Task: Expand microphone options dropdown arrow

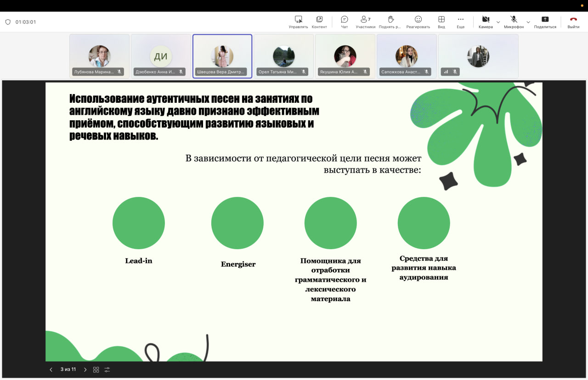Action: [x=528, y=22]
